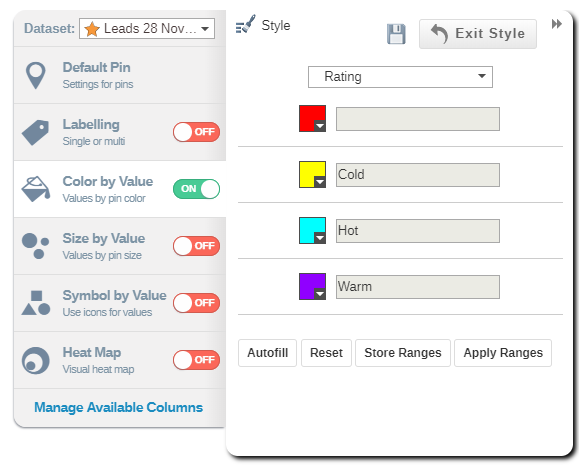Click the Exit Style button
This screenshot has width=583, height=472.
478,34
